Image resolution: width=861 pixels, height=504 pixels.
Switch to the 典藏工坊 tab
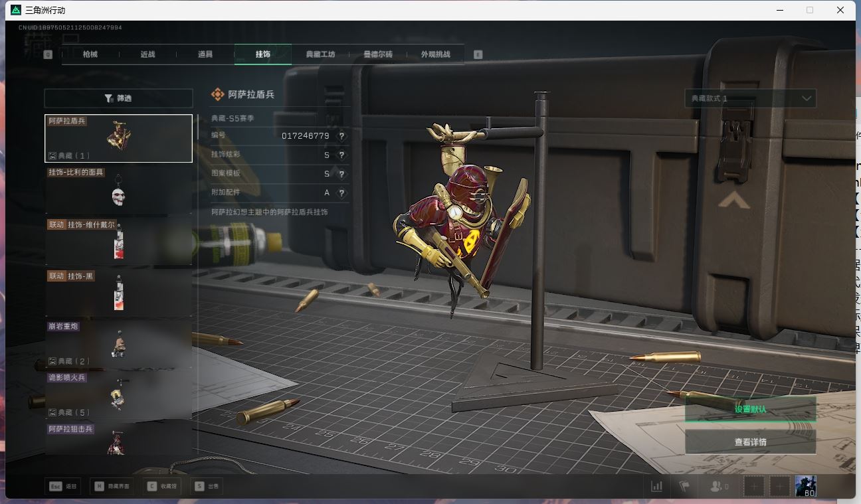point(320,54)
